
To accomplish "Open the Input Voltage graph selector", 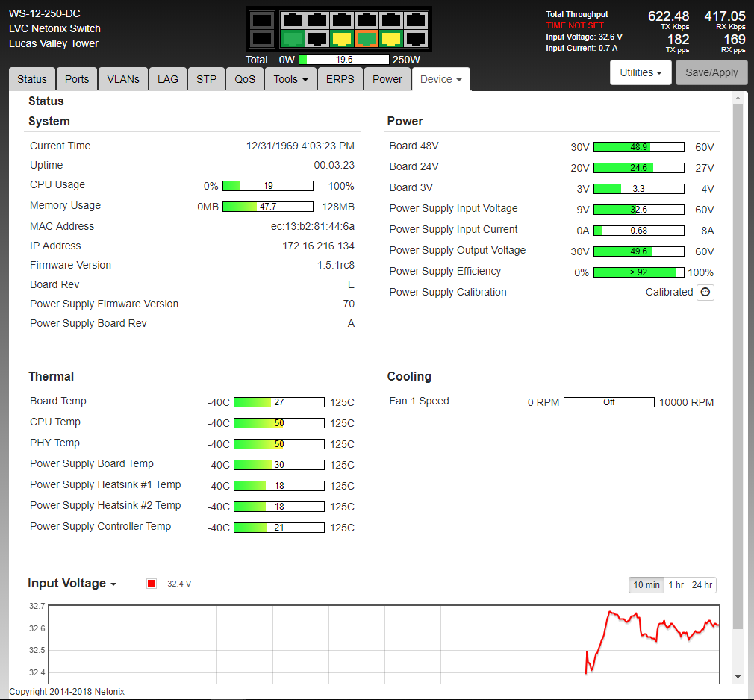I will coord(72,584).
